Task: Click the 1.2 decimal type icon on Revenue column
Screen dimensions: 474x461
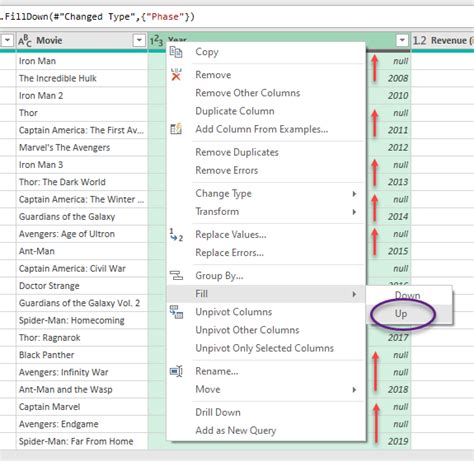Action: click(x=419, y=41)
